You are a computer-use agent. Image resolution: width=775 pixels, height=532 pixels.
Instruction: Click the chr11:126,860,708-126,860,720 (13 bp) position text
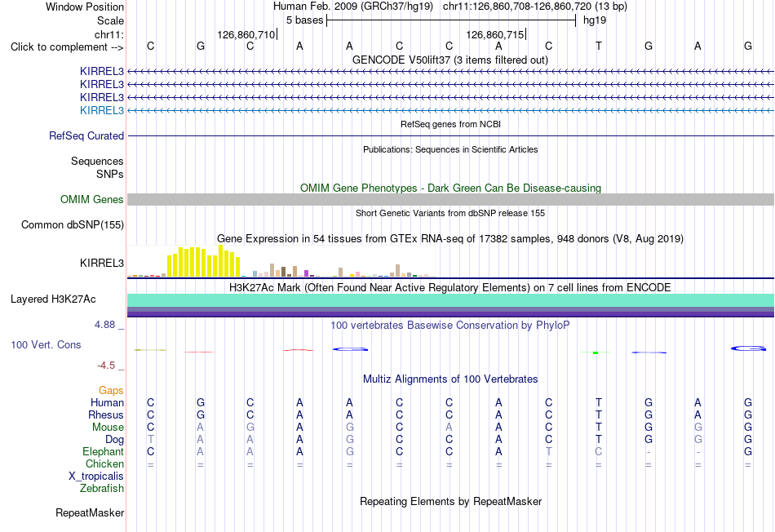click(x=535, y=7)
